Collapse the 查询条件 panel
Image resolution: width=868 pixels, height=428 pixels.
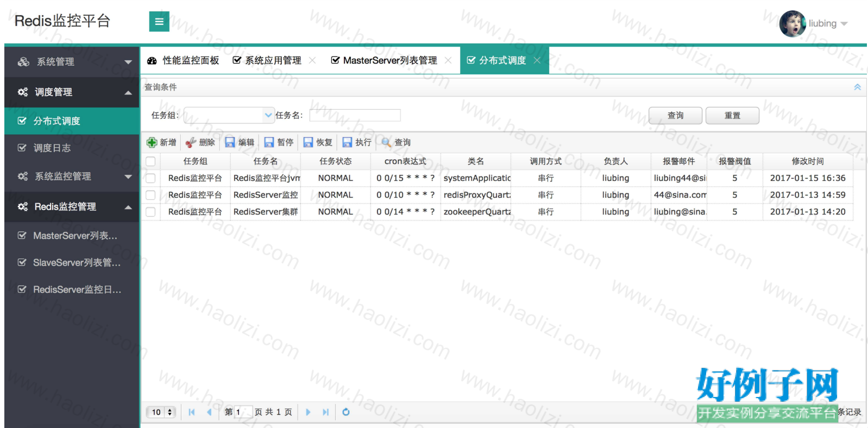[x=857, y=87]
